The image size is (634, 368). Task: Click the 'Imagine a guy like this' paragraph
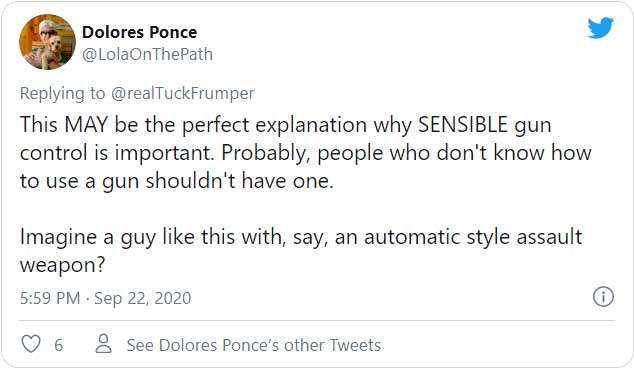301,251
